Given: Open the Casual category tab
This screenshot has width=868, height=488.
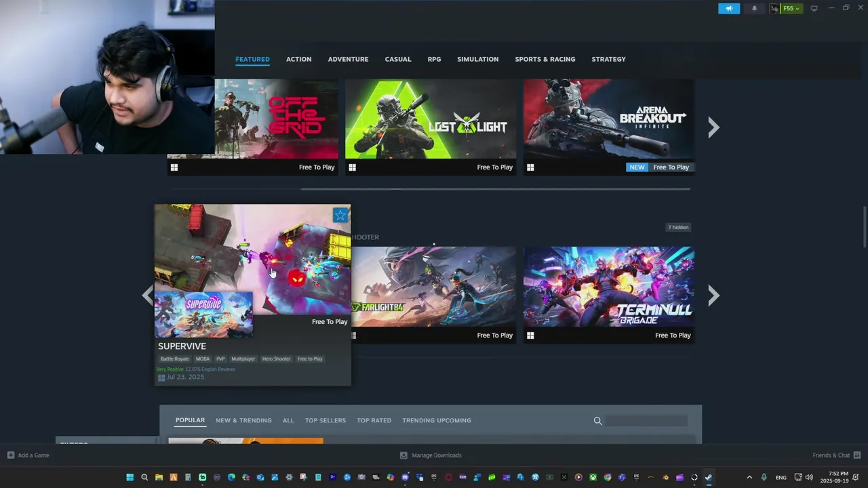Looking at the screenshot, I should point(398,59).
